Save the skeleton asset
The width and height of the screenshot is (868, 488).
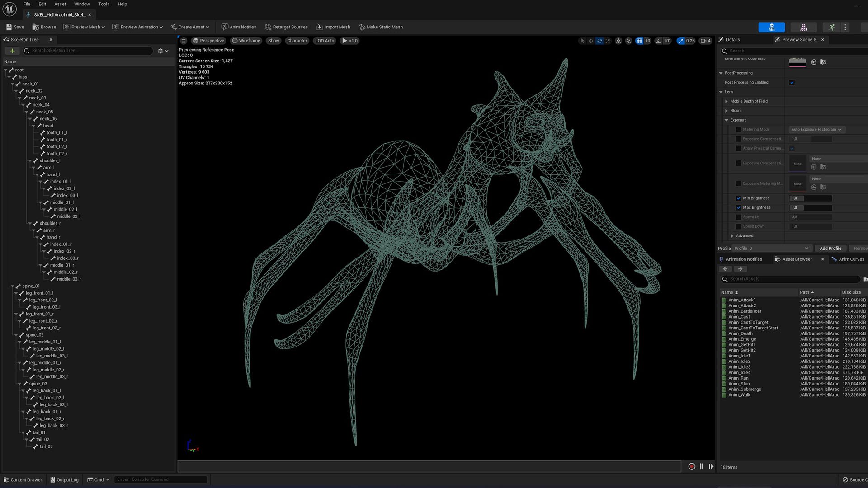pos(15,27)
